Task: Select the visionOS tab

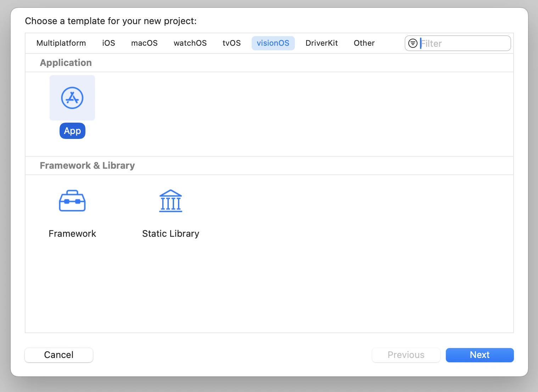Action: [273, 43]
